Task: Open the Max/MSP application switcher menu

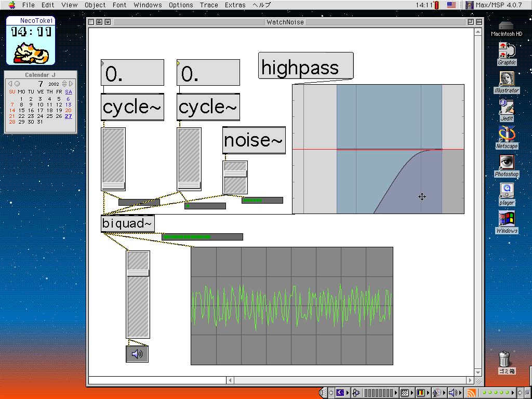Action: (496, 5)
